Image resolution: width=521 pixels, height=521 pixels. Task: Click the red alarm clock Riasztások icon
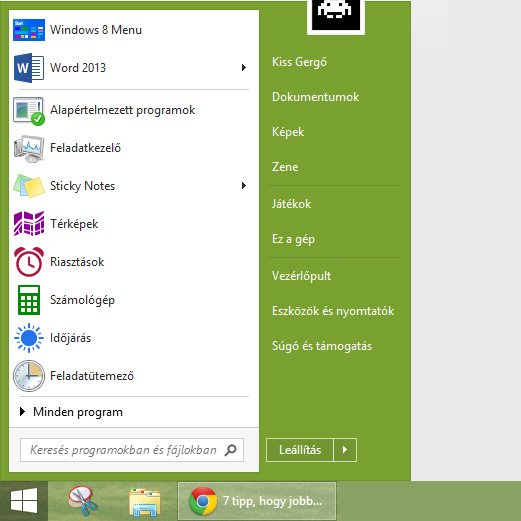(29, 262)
